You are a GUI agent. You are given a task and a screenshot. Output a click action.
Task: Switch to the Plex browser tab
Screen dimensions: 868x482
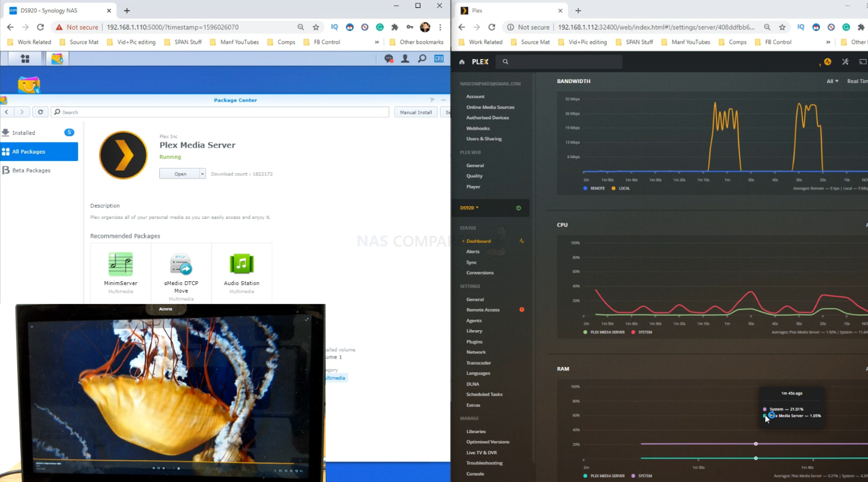click(512, 11)
